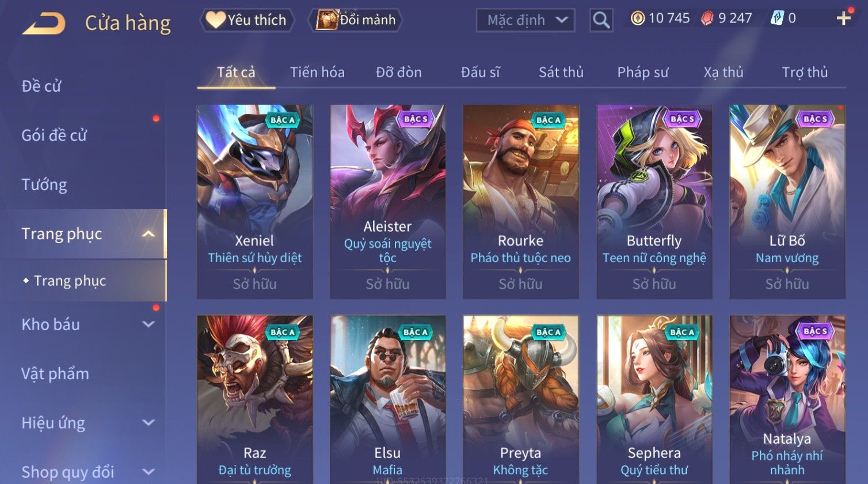Open the Lữ Bố Nam vương skin card
The image size is (868, 484).
(787, 202)
